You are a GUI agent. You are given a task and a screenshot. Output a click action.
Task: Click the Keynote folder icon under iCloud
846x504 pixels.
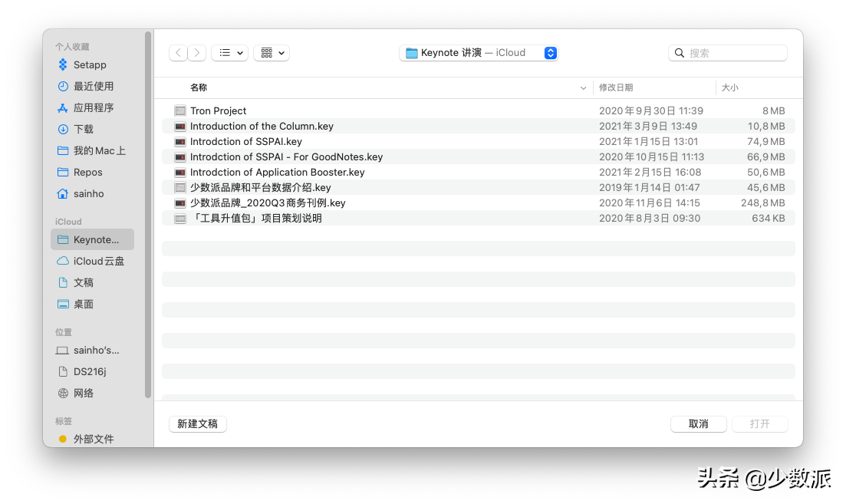click(x=63, y=239)
